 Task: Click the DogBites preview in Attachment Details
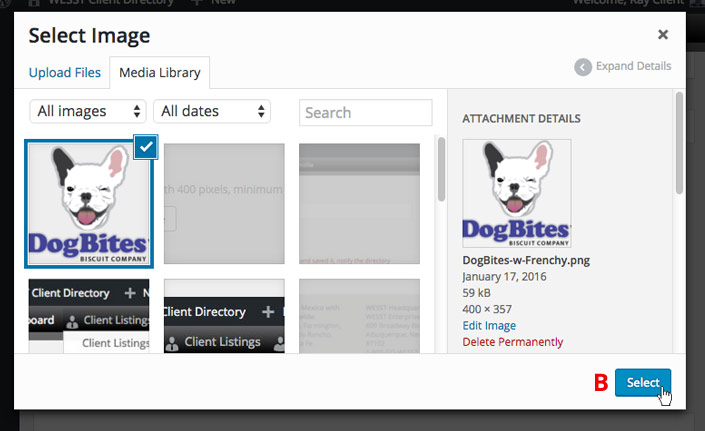(x=517, y=193)
